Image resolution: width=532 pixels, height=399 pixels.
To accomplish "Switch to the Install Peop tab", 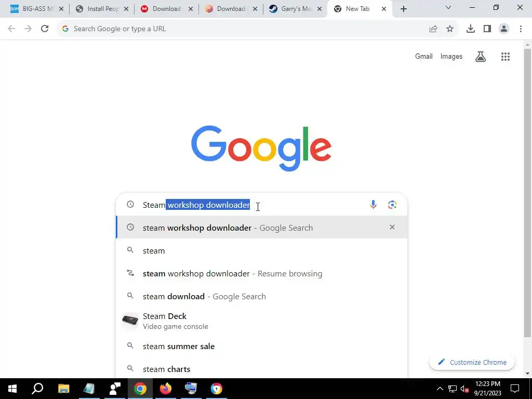I will (x=102, y=9).
